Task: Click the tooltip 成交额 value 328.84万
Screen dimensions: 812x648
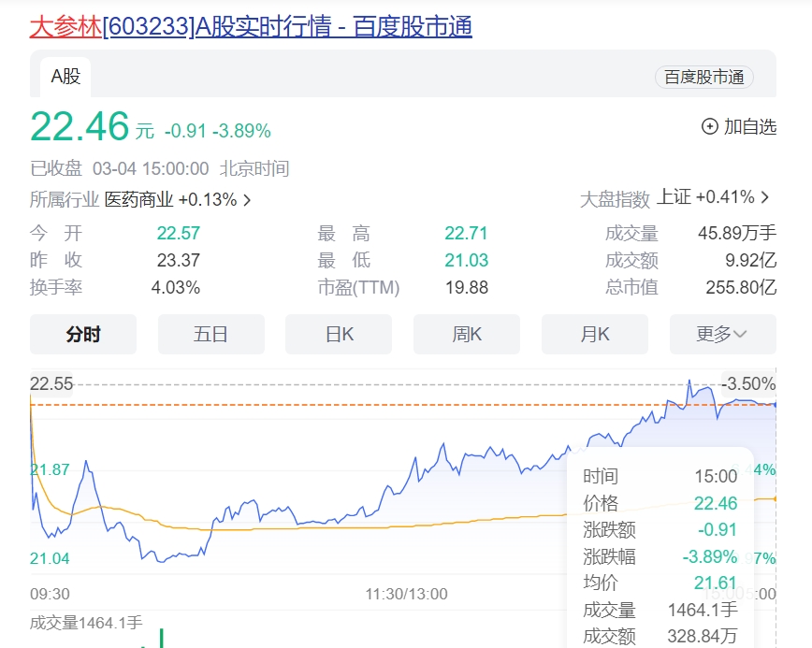Action: pyautogui.click(x=703, y=637)
